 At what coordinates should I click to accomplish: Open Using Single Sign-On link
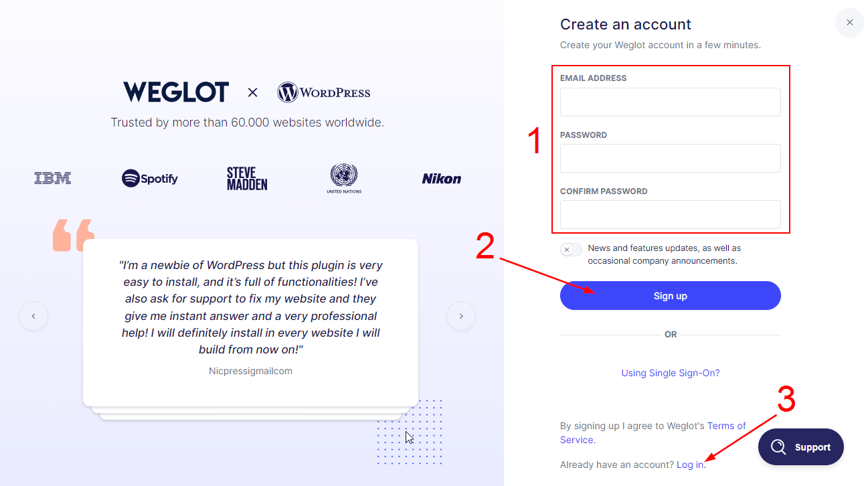pos(670,373)
